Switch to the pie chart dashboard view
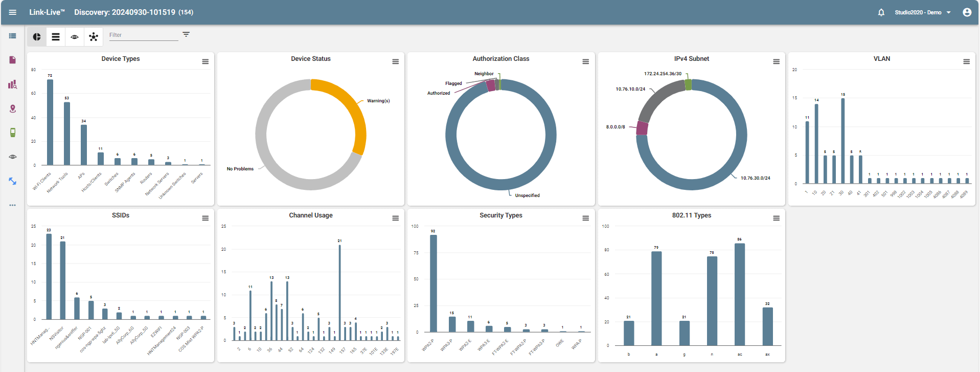Viewport: 980px width, 372px height. point(37,37)
